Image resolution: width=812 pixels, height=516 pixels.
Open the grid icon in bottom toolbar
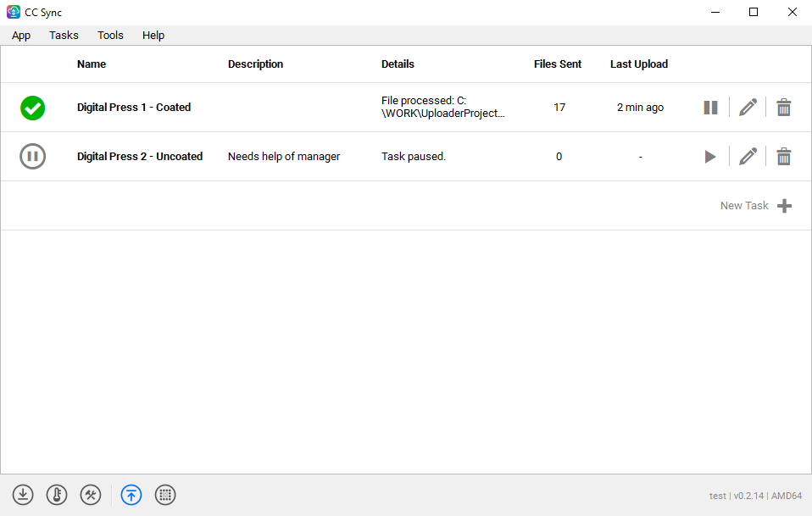165,495
